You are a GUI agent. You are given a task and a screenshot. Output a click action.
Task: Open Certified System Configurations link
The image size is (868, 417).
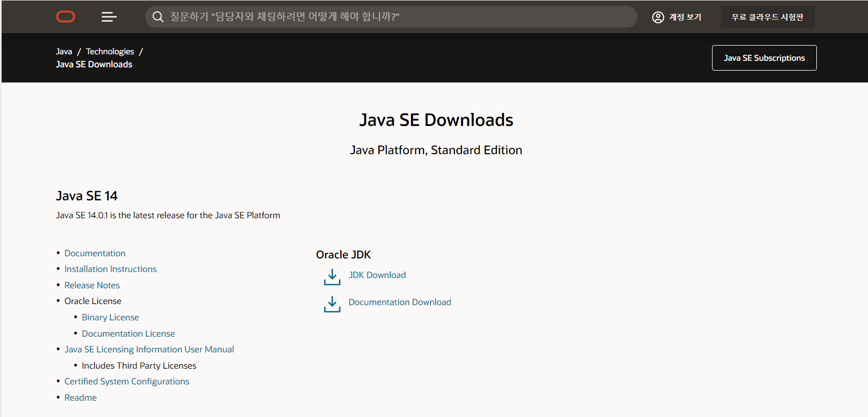(127, 381)
